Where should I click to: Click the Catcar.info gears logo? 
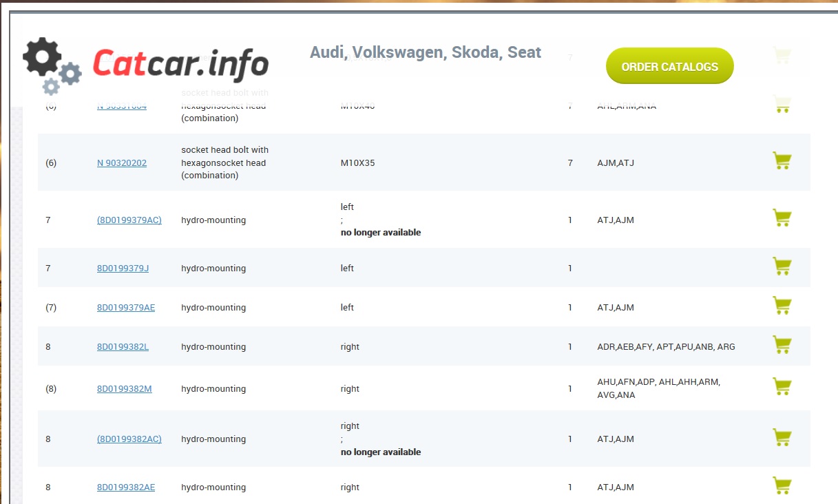click(52, 65)
